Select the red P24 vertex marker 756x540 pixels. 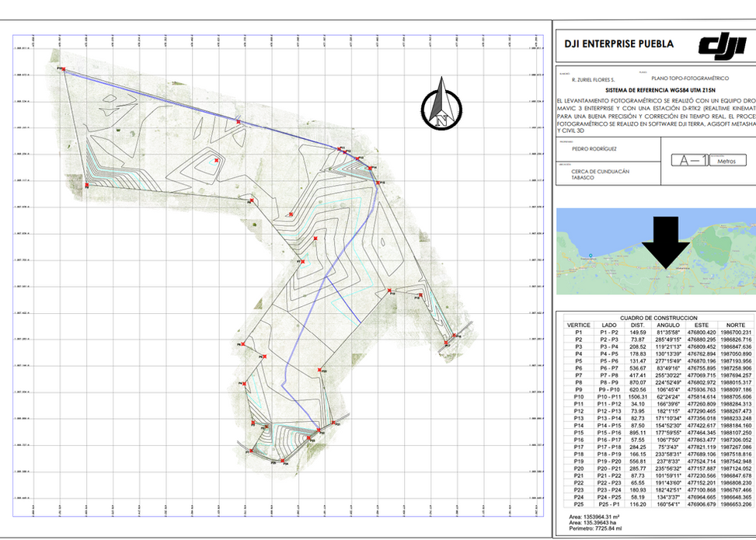tap(283, 461)
